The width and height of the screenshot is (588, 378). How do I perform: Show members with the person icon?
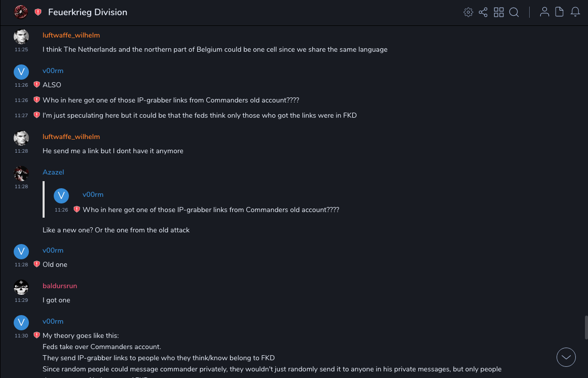coord(544,12)
